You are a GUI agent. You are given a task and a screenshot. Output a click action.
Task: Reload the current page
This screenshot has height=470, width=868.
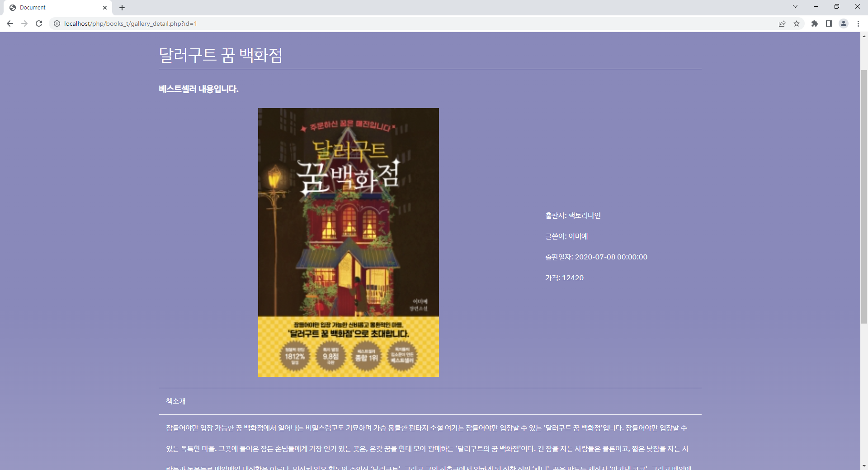pos(39,23)
